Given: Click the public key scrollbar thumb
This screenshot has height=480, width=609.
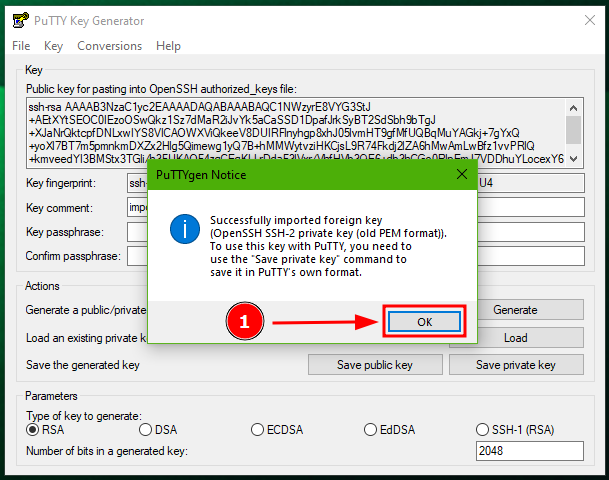Looking at the screenshot, I should pyautogui.click(x=573, y=130).
